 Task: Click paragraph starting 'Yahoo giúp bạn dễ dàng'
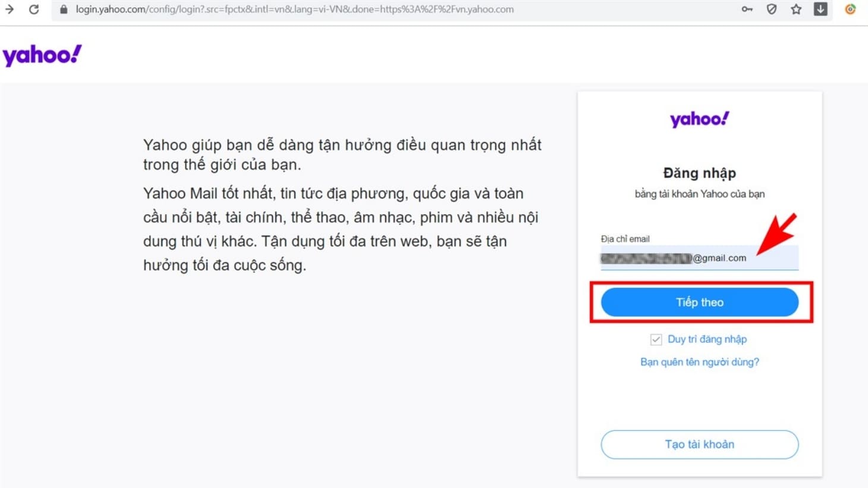[x=342, y=155]
